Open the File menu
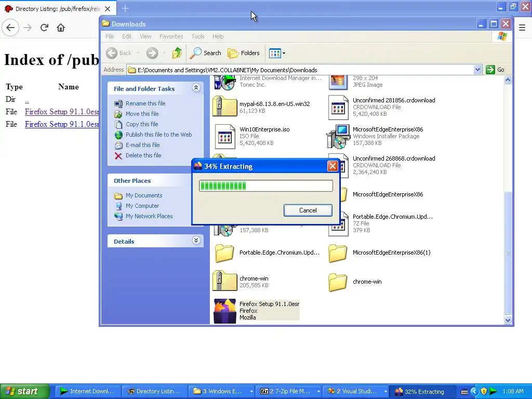532x399 pixels. (110, 36)
